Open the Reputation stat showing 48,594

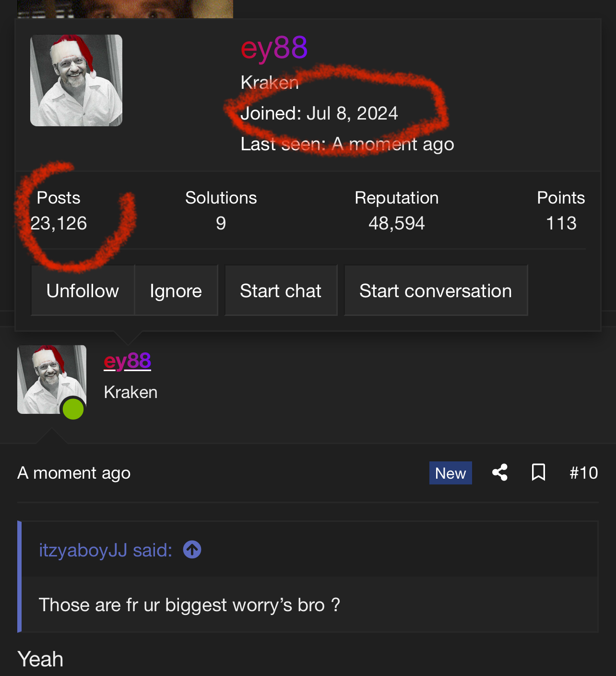pyautogui.click(x=397, y=210)
